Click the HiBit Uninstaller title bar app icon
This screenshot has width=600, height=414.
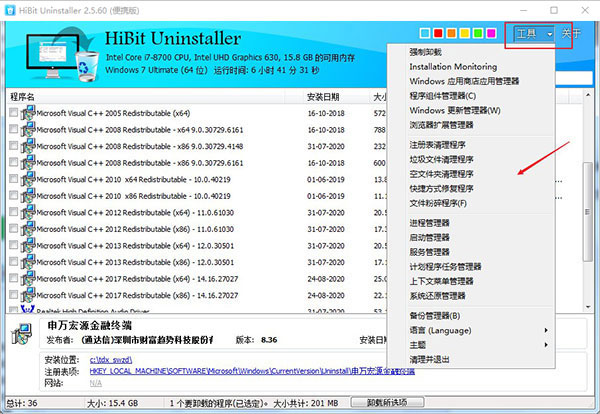coord(10,10)
